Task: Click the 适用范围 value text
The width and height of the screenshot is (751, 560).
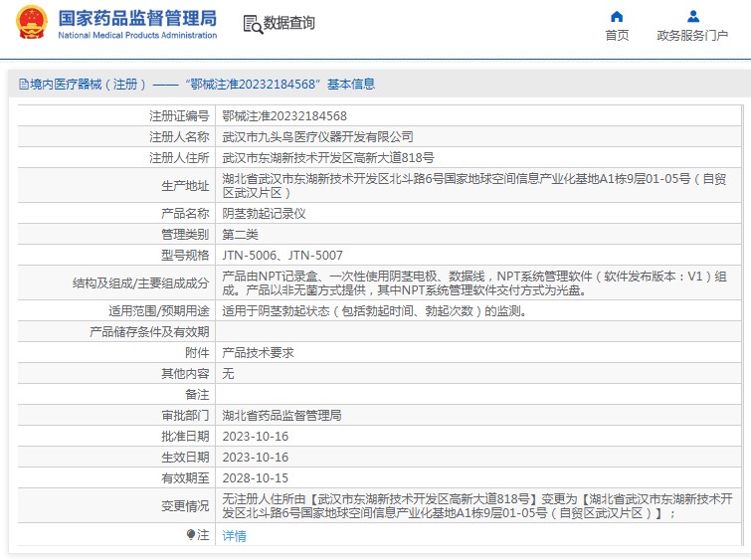Action: [x=375, y=311]
